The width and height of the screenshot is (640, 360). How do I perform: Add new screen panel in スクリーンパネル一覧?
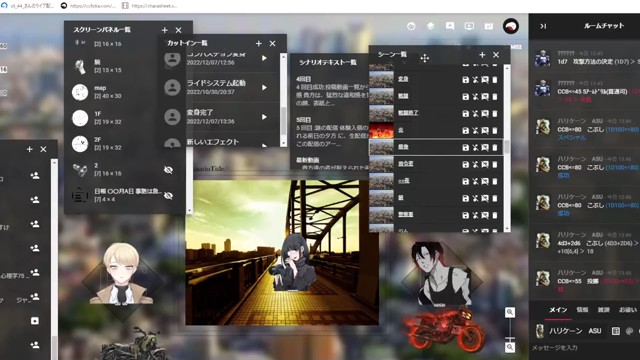(164, 30)
